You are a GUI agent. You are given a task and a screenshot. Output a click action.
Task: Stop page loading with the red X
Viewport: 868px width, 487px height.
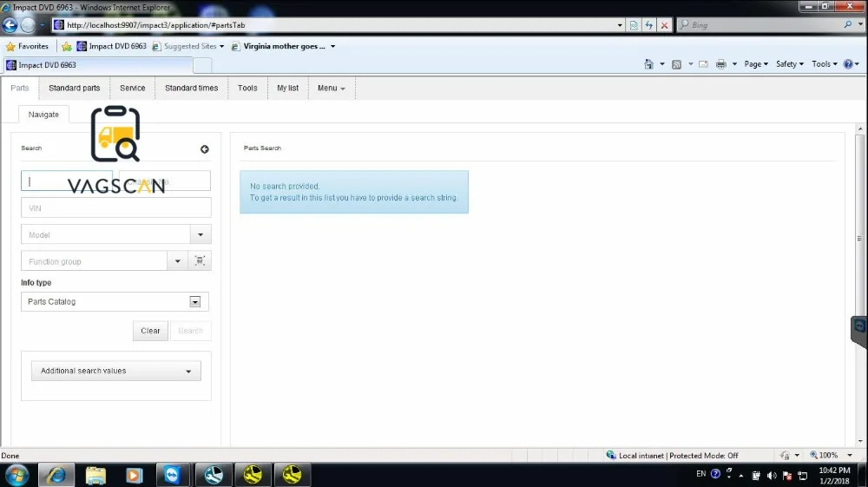coord(664,25)
